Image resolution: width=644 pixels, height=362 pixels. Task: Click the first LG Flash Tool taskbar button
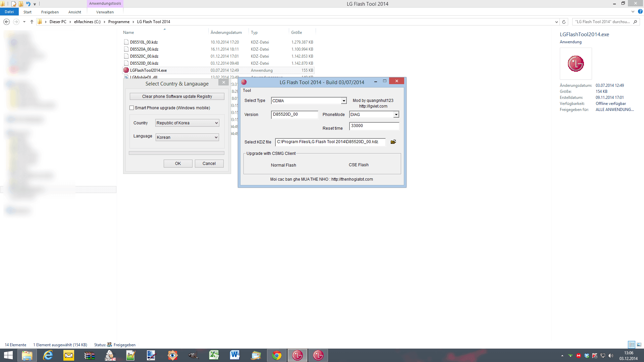click(298, 355)
